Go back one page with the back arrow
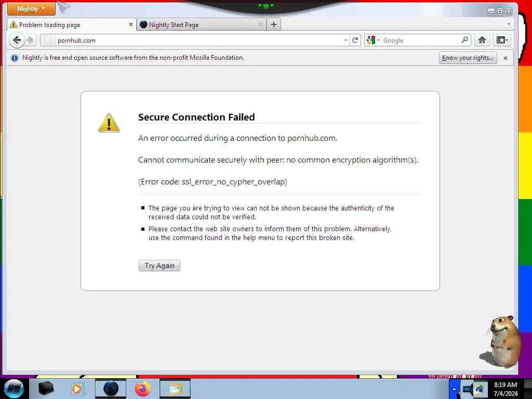 coord(17,41)
